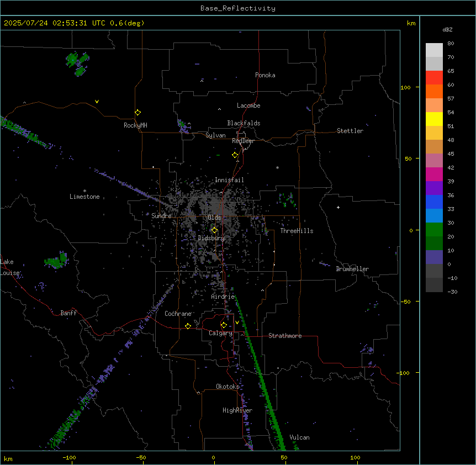Click the HighRiver label

237,410
